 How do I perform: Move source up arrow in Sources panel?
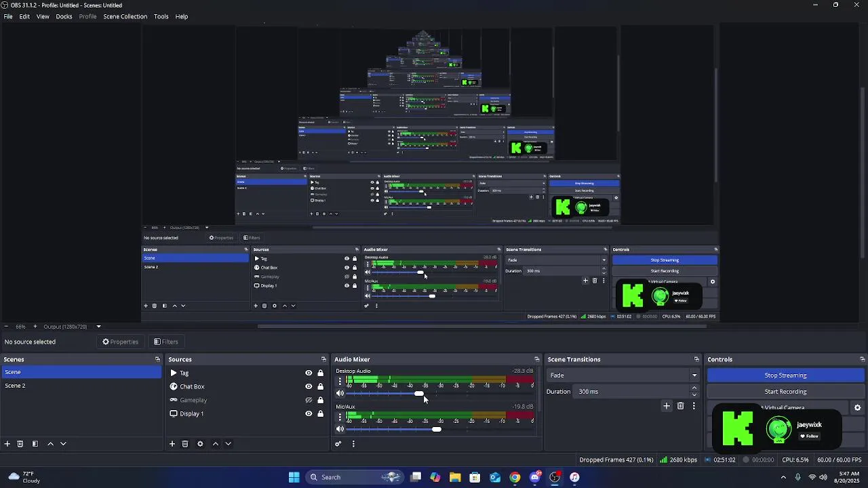216,444
